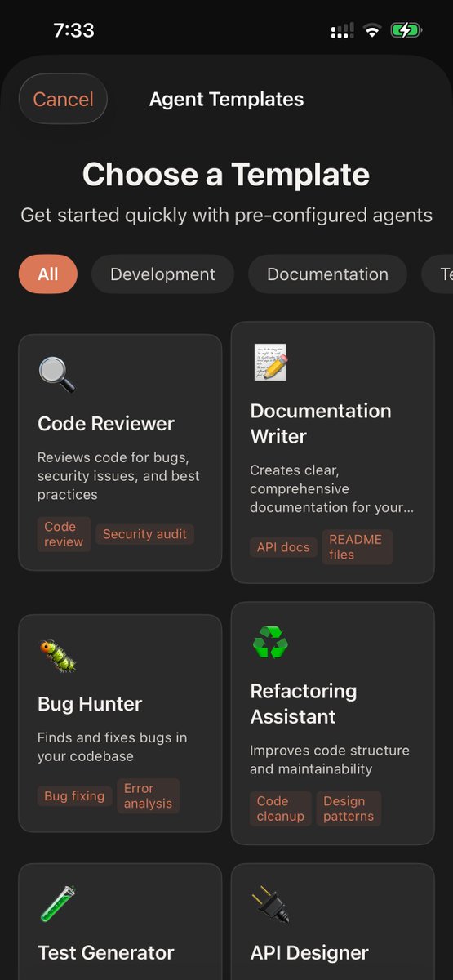Choose the Code Reviewer template title
Viewport: 453px width, 980px height.
[x=106, y=423]
